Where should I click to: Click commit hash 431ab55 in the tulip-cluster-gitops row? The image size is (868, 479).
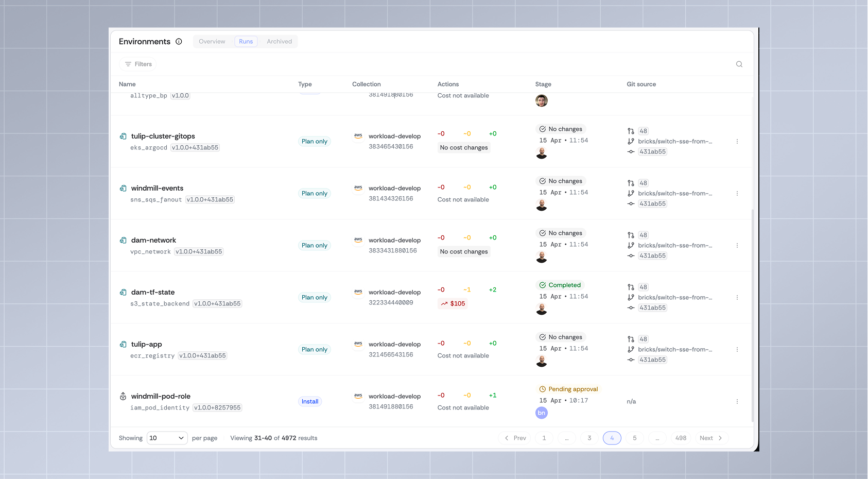tap(653, 152)
